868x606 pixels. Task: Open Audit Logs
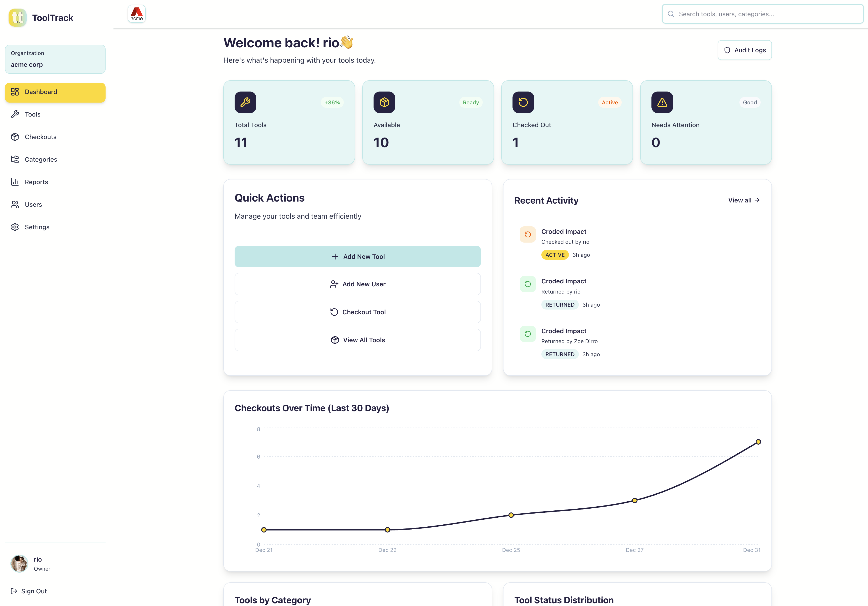click(x=744, y=50)
